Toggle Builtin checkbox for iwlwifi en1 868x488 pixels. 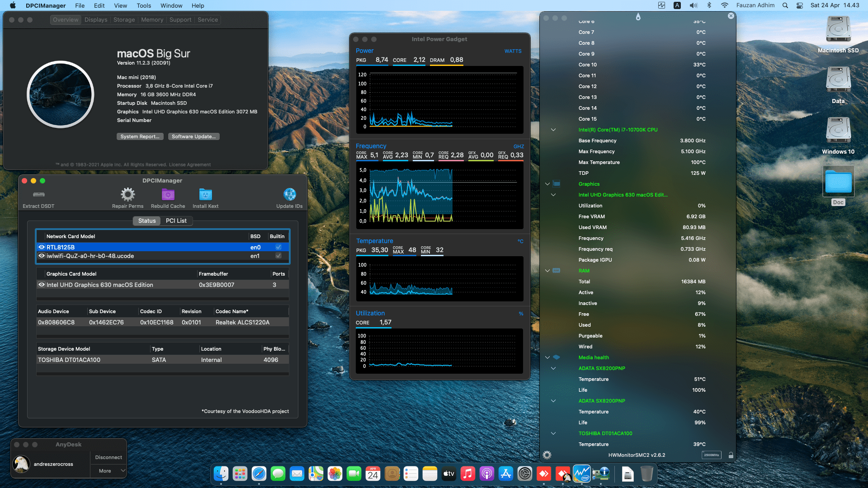tap(278, 256)
